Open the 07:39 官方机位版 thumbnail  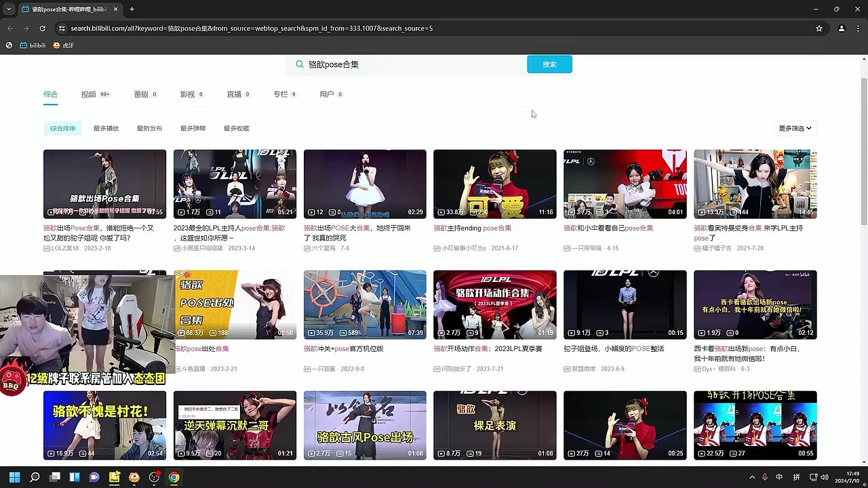point(365,304)
